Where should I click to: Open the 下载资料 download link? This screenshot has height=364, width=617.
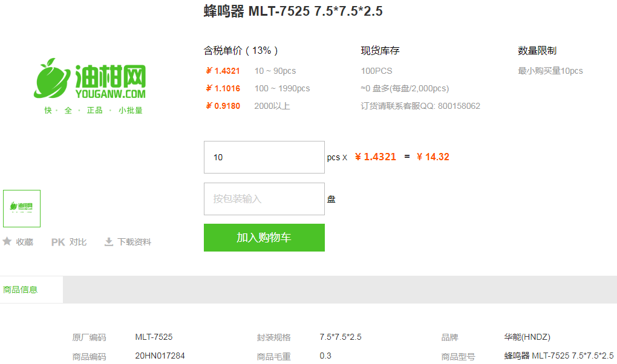[x=134, y=242]
